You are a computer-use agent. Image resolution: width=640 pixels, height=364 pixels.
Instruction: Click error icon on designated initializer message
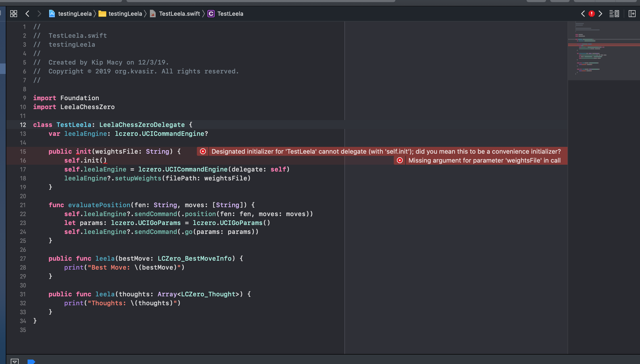coord(203,152)
